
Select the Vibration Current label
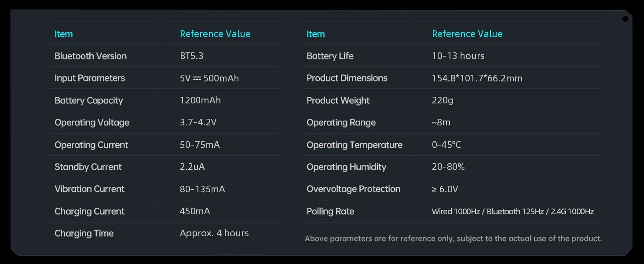pos(90,189)
